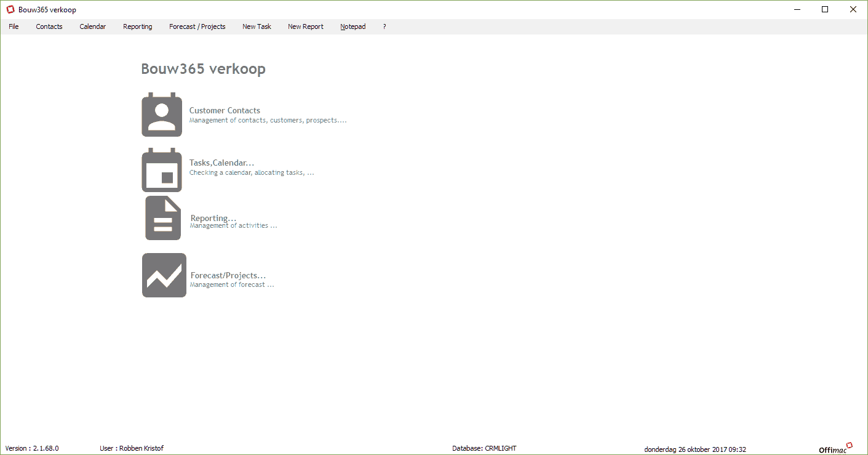The width and height of the screenshot is (868, 455).
Task: Minimize the Bouw365 verkoop window
Action: point(798,9)
